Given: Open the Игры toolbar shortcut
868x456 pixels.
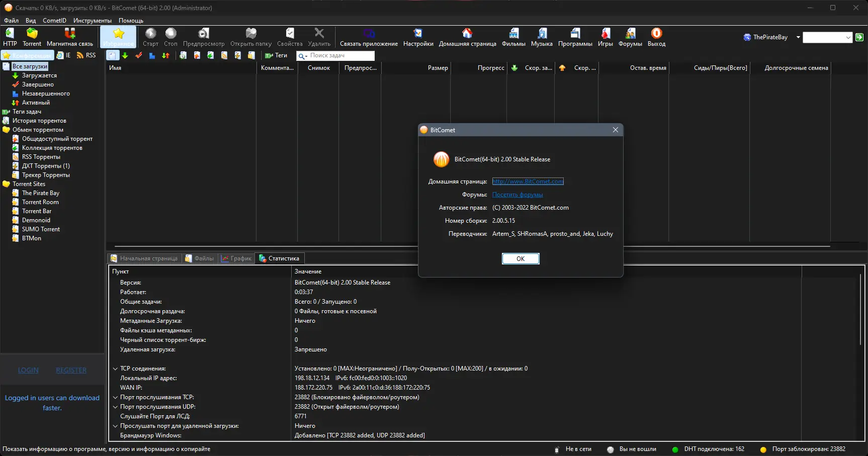Looking at the screenshot, I should 605,37.
